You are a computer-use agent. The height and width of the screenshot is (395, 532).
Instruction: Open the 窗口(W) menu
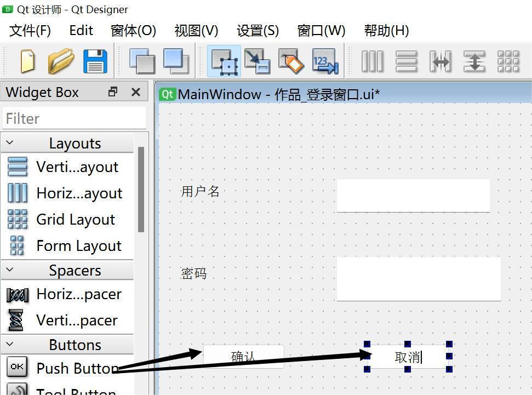pos(321,31)
